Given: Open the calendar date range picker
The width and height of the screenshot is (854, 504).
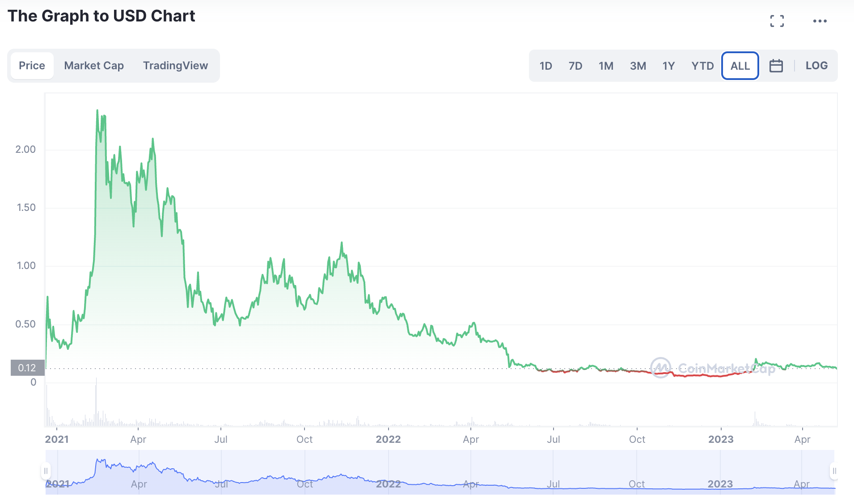Looking at the screenshot, I should pos(776,66).
